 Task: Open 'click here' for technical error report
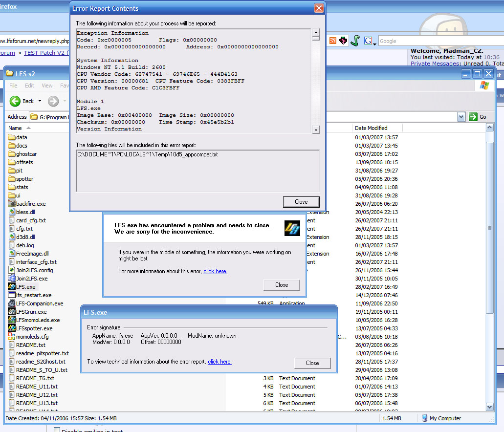click(219, 362)
